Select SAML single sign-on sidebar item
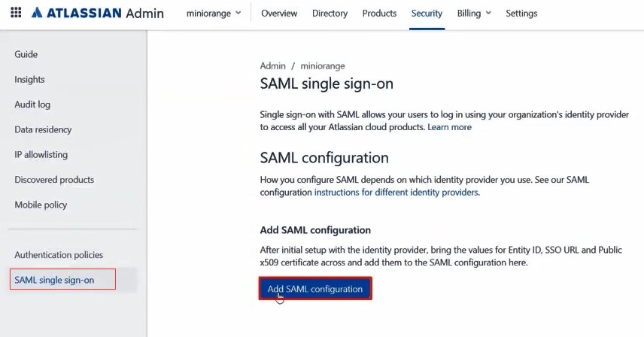Viewport: 644px width, 337px height. [x=54, y=281]
